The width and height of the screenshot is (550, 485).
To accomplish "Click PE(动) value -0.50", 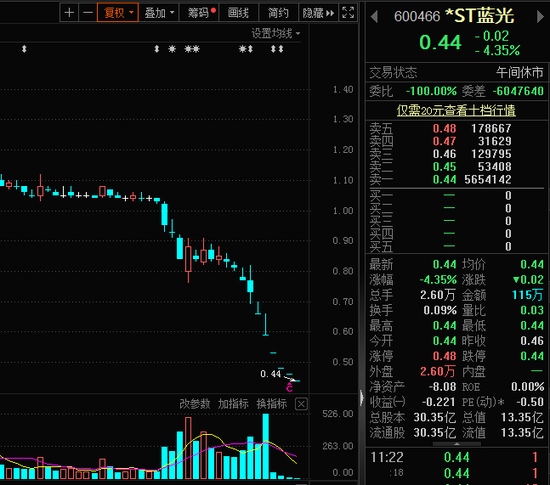I will coord(530,402).
